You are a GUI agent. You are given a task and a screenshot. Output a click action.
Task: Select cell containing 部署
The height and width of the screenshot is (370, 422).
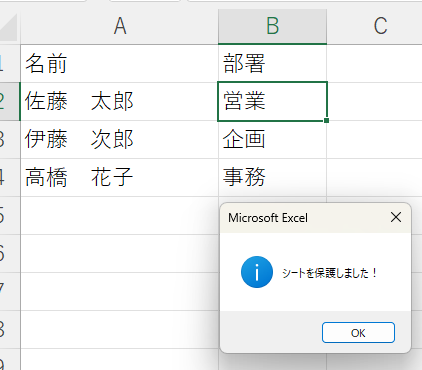tap(272, 63)
